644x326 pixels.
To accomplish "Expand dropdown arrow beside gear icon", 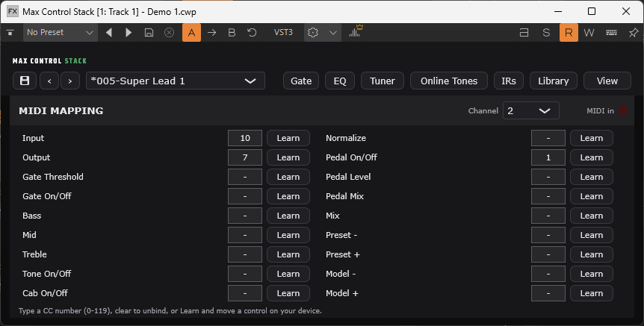I will 333,32.
